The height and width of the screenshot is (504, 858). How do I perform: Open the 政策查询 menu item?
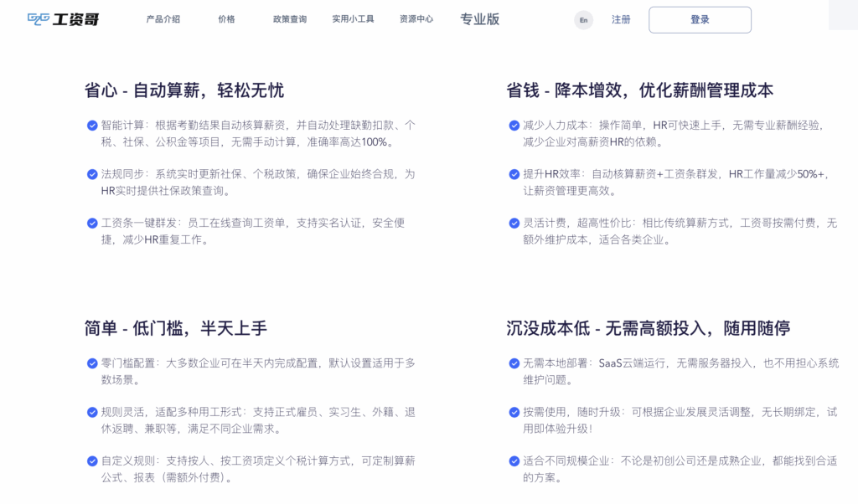(x=289, y=19)
